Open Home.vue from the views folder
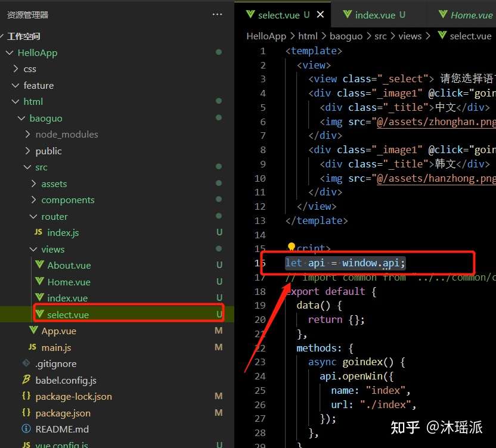 tap(72, 282)
